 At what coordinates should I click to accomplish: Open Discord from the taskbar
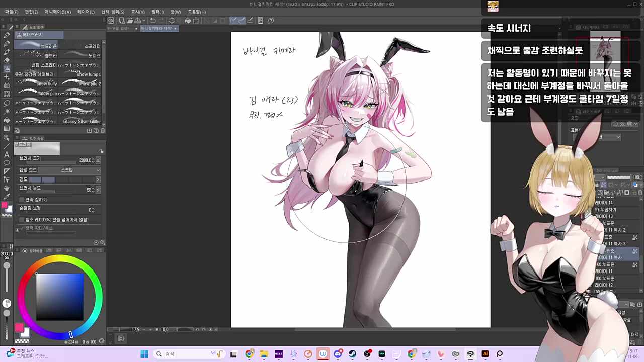[338, 354]
